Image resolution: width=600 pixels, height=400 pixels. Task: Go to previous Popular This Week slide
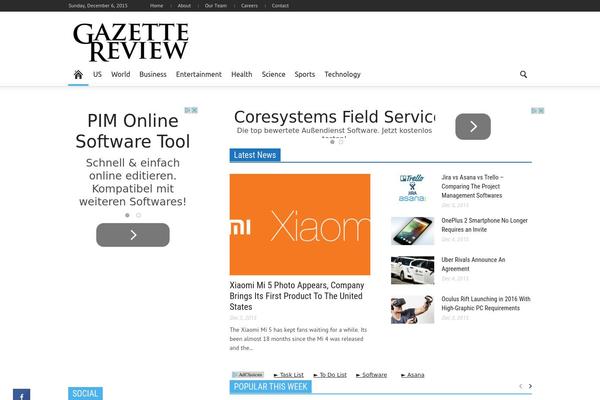click(x=519, y=386)
